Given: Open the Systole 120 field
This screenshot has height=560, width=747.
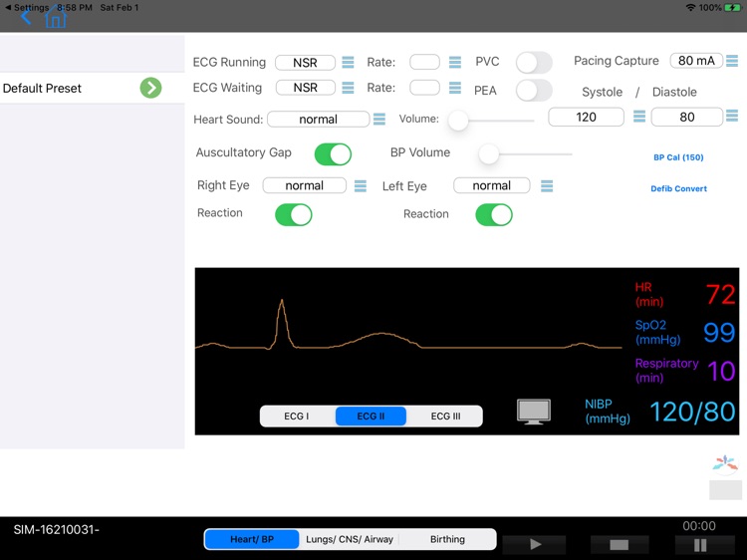Looking at the screenshot, I should (586, 117).
